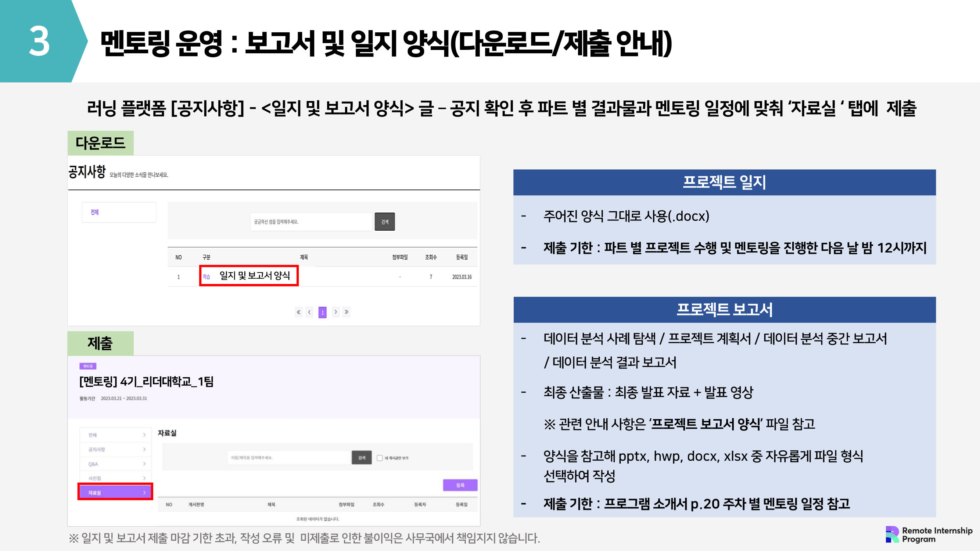
Task: Select page number 1 in pagination
Action: point(322,313)
